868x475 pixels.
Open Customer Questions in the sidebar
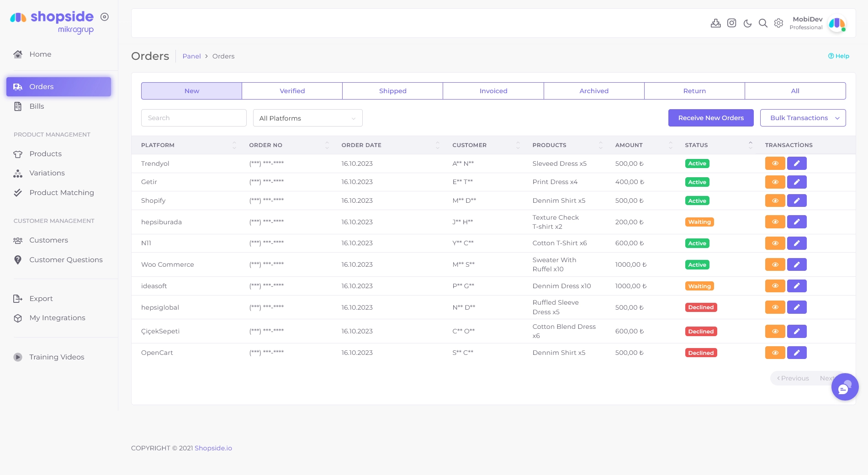pyautogui.click(x=58, y=260)
